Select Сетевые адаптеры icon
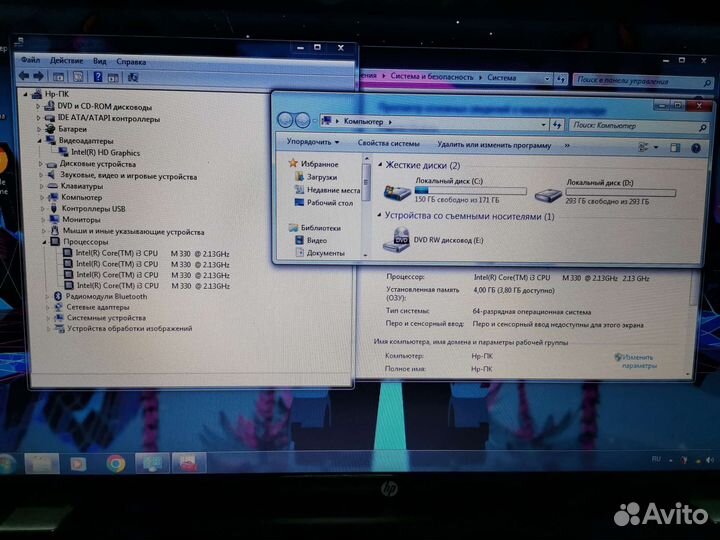The image size is (720, 540). [x=58, y=307]
